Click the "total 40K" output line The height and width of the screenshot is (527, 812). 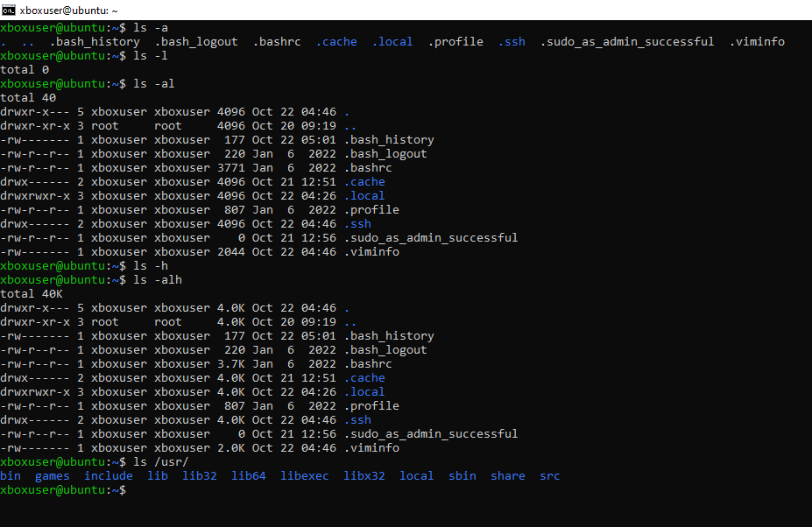tap(32, 294)
